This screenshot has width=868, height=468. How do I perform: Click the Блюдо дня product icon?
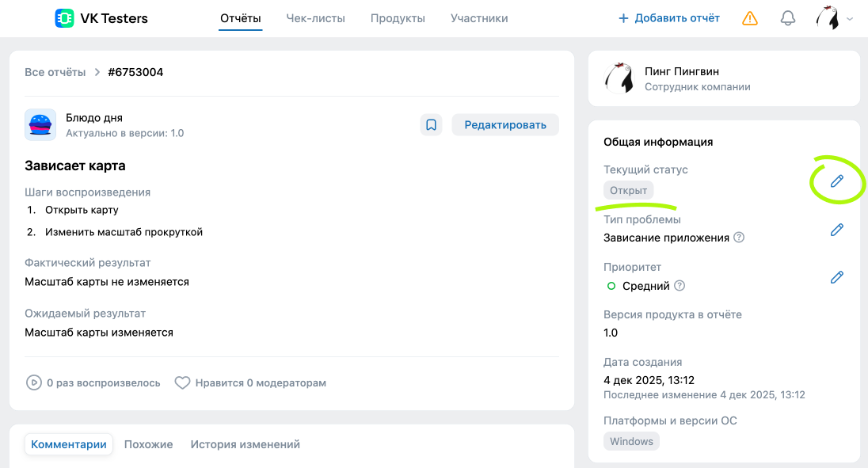(x=40, y=124)
